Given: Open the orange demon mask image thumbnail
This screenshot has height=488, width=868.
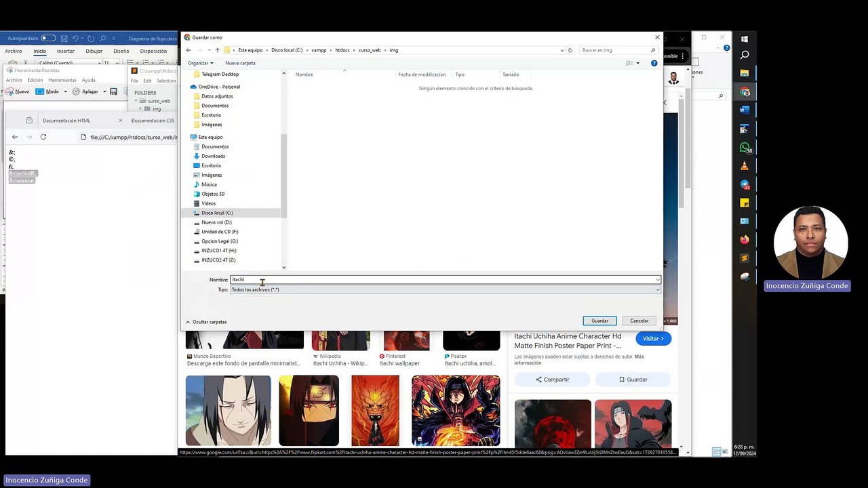Looking at the screenshot, I should tap(375, 411).
